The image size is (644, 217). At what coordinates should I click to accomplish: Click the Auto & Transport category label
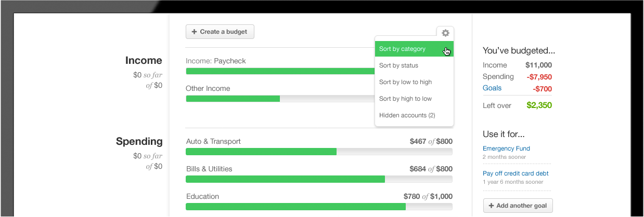coord(213,141)
